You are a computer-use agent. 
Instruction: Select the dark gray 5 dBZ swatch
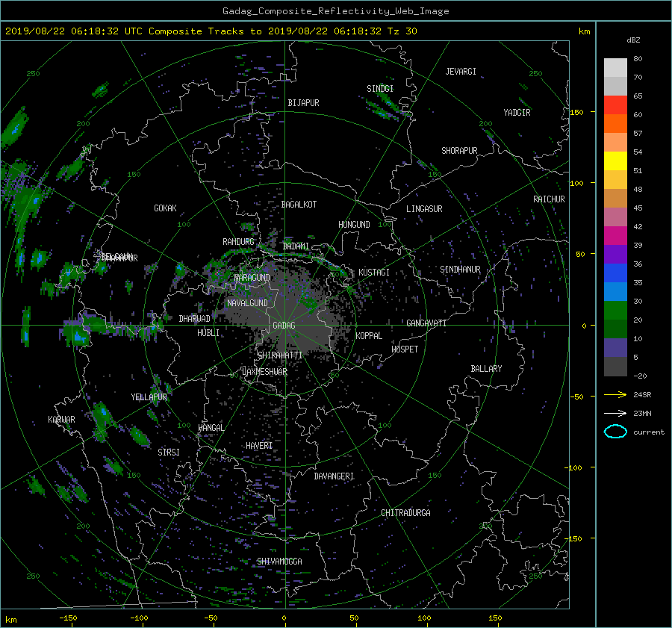(615, 367)
